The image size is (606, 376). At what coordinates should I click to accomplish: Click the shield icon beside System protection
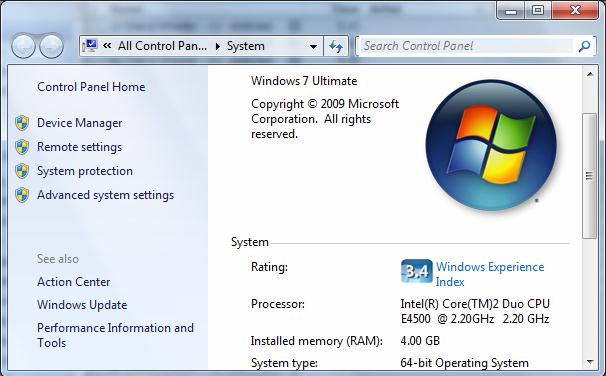(x=22, y=171)
